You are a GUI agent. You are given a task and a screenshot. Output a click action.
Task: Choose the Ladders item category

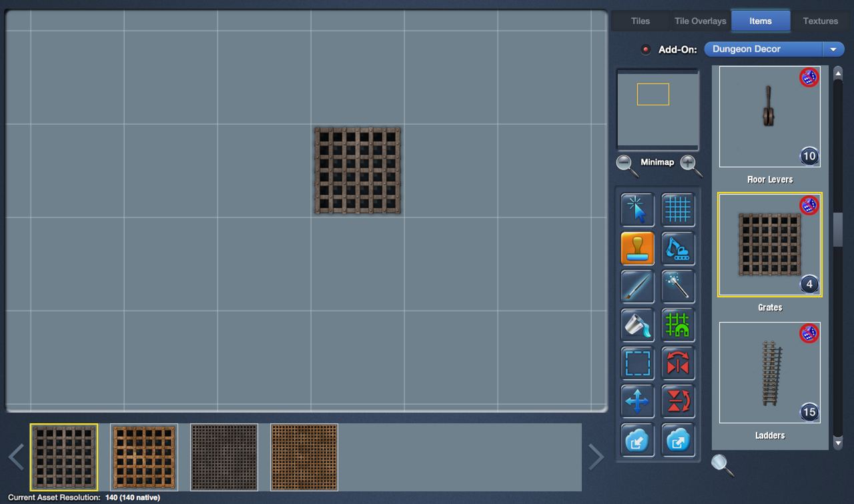pos(770,373)
